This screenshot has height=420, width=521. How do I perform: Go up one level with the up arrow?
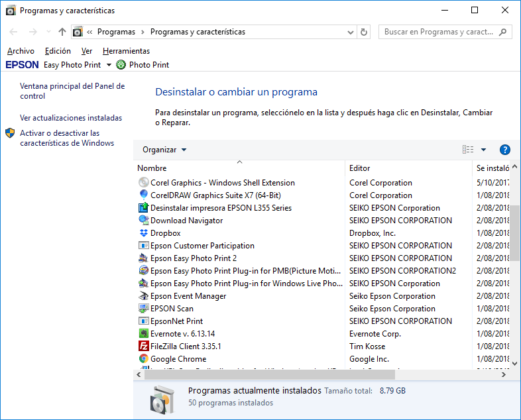(62, 32)
